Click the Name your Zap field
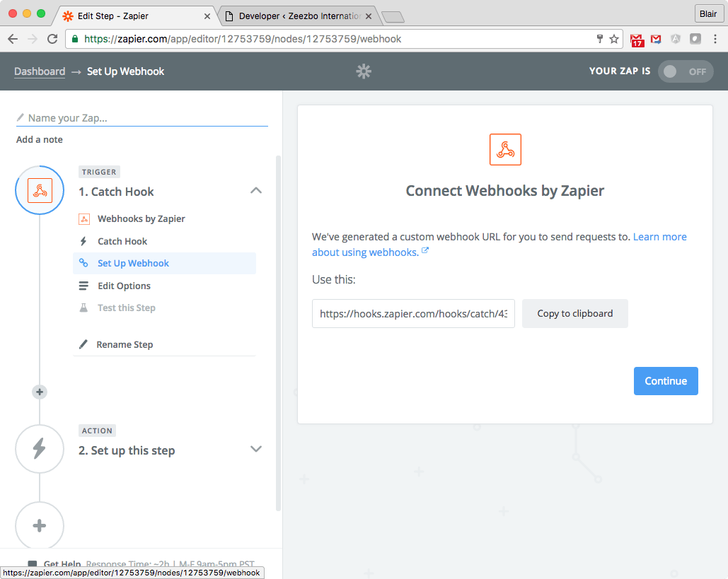 (142, 118)
